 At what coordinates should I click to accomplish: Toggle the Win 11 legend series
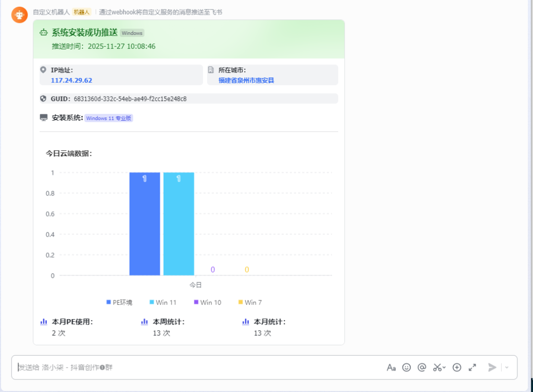(163, 303)
